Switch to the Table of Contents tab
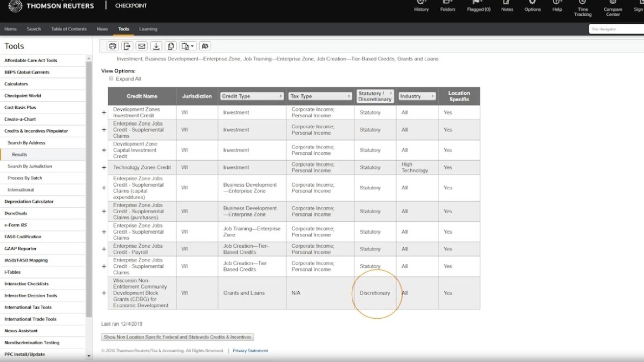The height and width of the screenshot is (362, 644). 69,29
